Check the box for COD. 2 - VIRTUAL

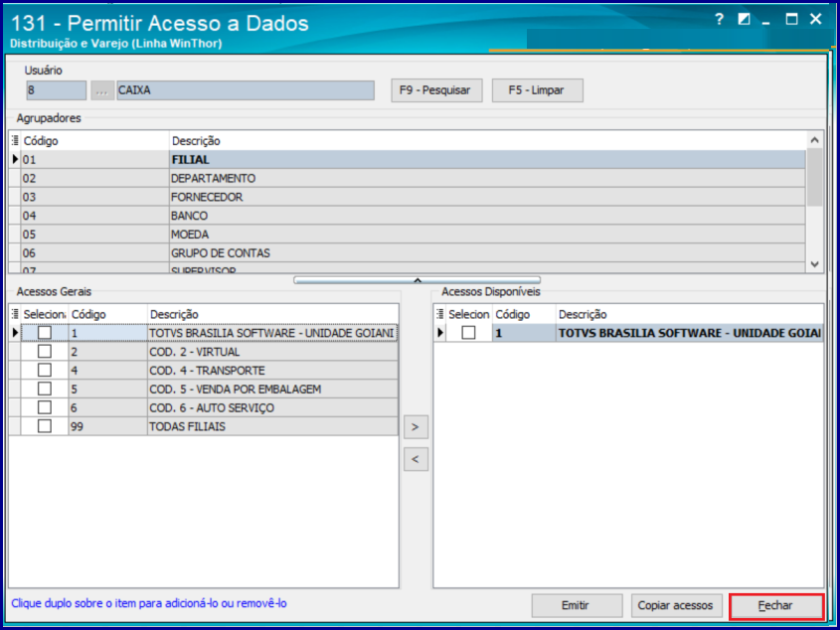(45, 352)
